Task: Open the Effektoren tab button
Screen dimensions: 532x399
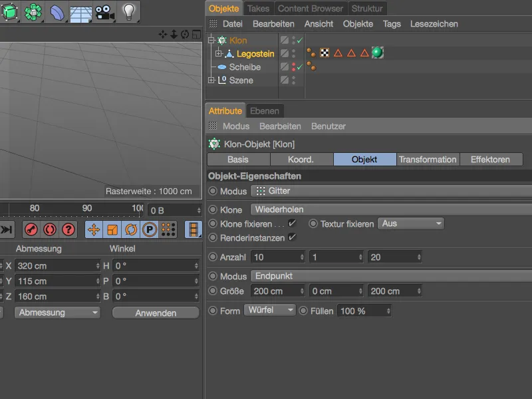Action: [491, 160]
